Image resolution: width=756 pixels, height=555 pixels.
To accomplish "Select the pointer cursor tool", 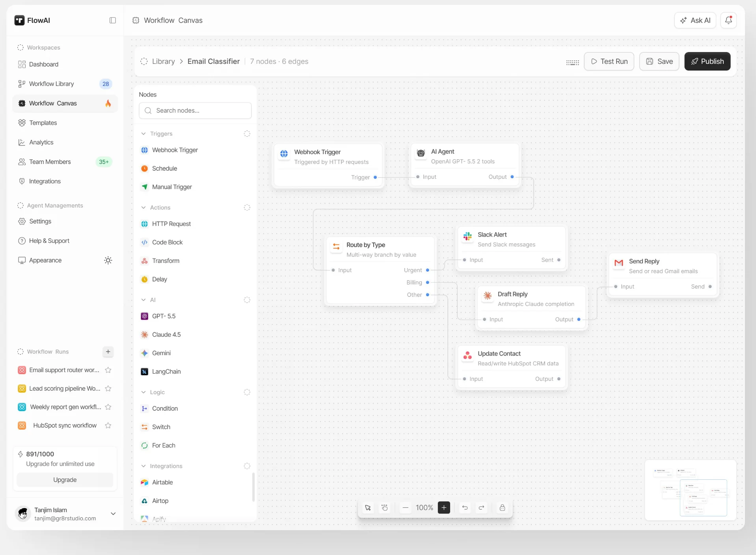I will [x=368, y=508].
